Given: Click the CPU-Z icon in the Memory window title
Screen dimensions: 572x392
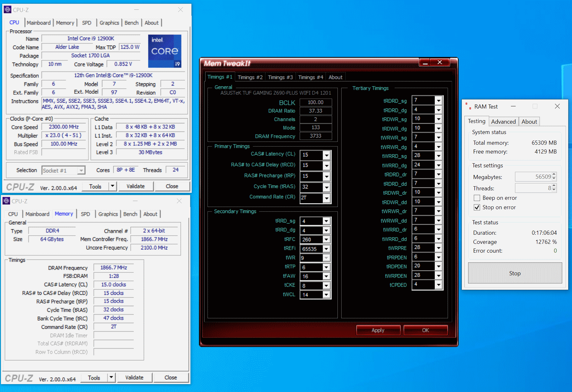Looking at the screenshot, I should (6, 201).
